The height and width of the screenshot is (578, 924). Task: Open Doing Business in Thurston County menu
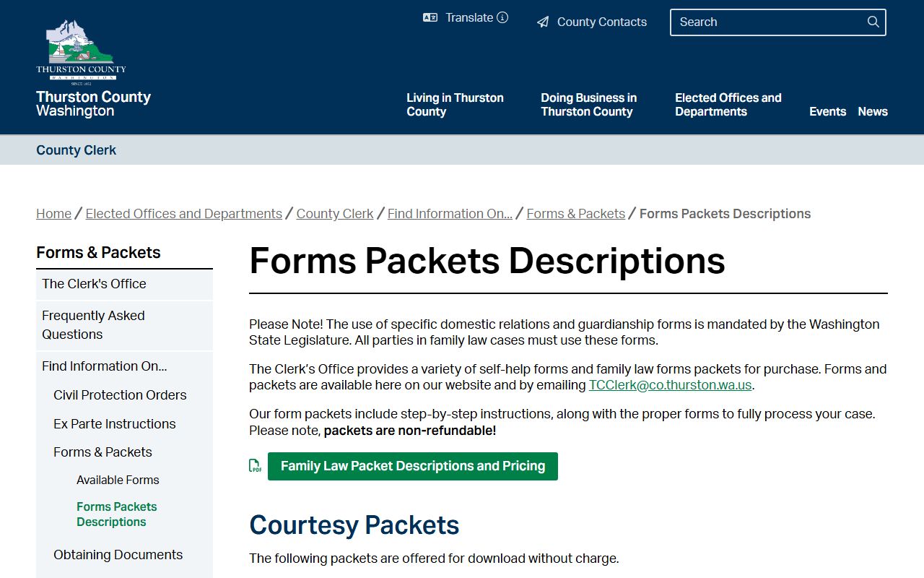click(588, 105)
